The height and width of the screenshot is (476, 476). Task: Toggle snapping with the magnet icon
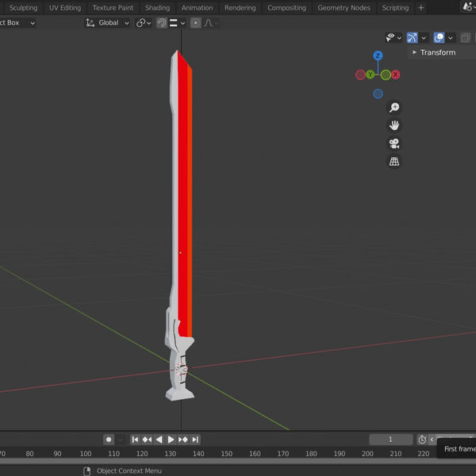click(162, 23)
